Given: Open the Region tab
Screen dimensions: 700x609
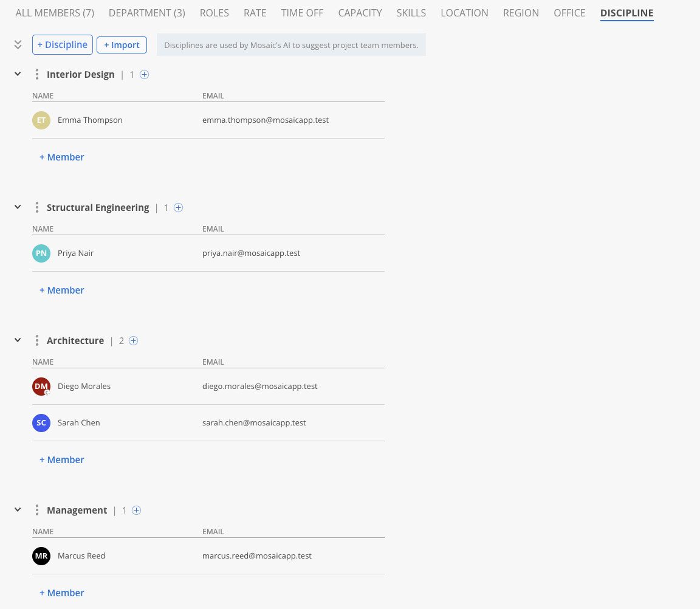Looking at the screenshot, I should click(x=521, y=13).
